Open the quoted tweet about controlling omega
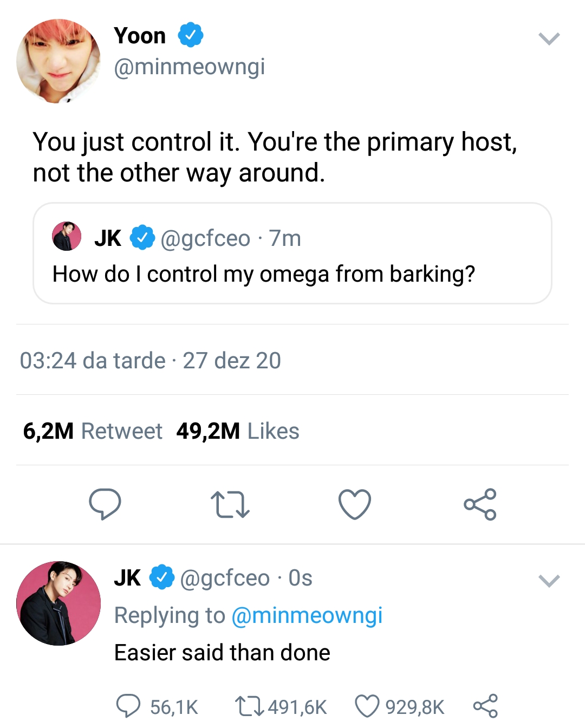 (292, 253)
